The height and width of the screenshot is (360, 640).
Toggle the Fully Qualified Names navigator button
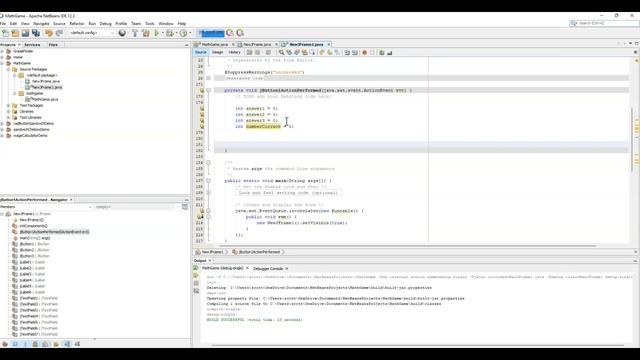click(56, 344)
